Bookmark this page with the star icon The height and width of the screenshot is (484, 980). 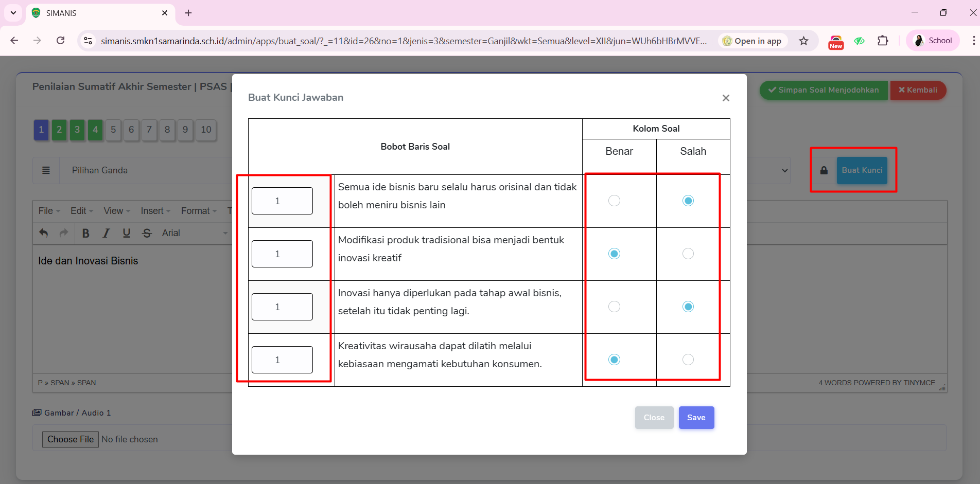pos(803,41)
